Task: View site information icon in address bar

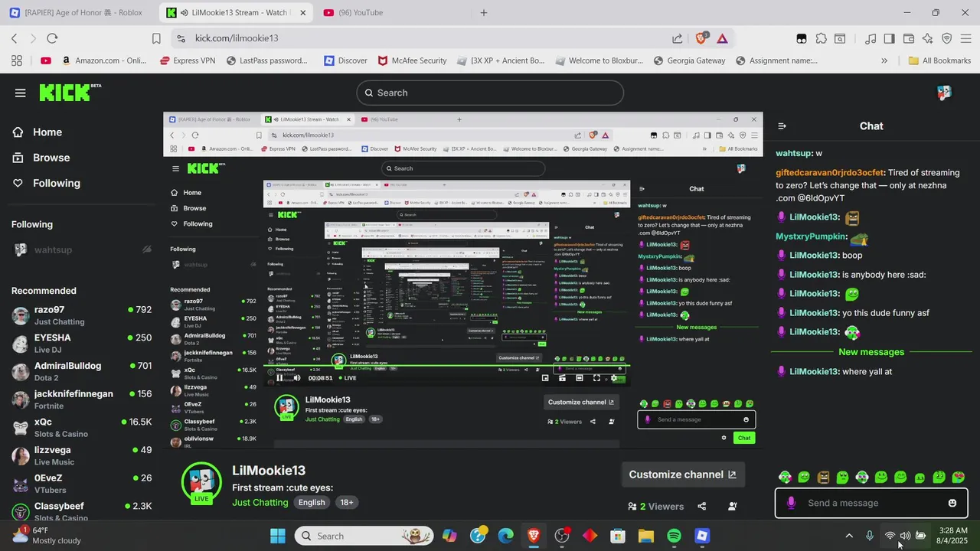Action: (180, 38)
